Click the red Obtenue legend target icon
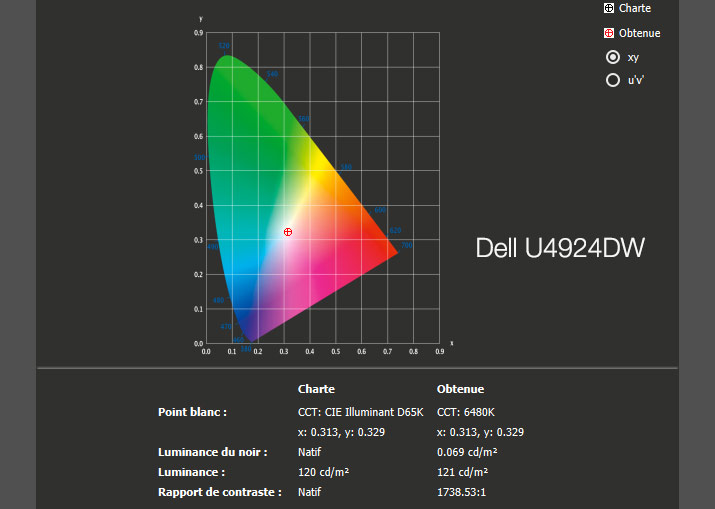The width and height of the screenshot is (715, 509). 609,33
